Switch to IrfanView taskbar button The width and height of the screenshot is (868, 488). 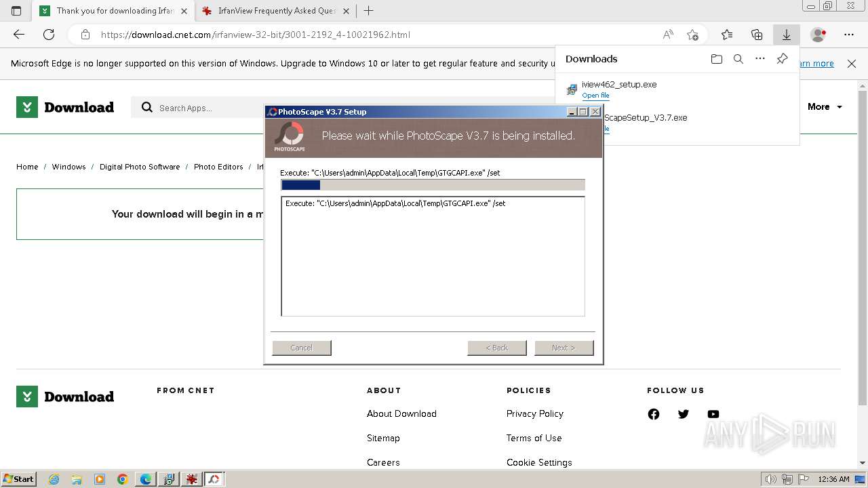coord(192,479)
